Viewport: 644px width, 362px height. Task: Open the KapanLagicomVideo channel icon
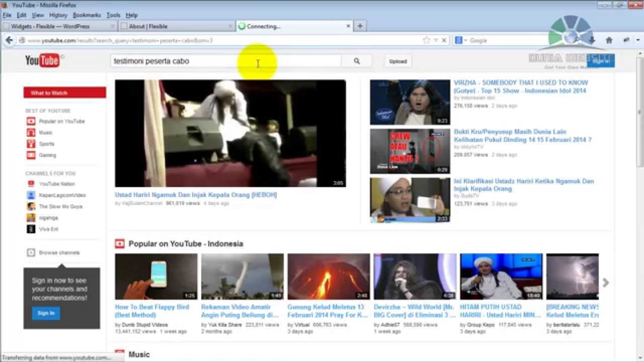click(31, 195)
